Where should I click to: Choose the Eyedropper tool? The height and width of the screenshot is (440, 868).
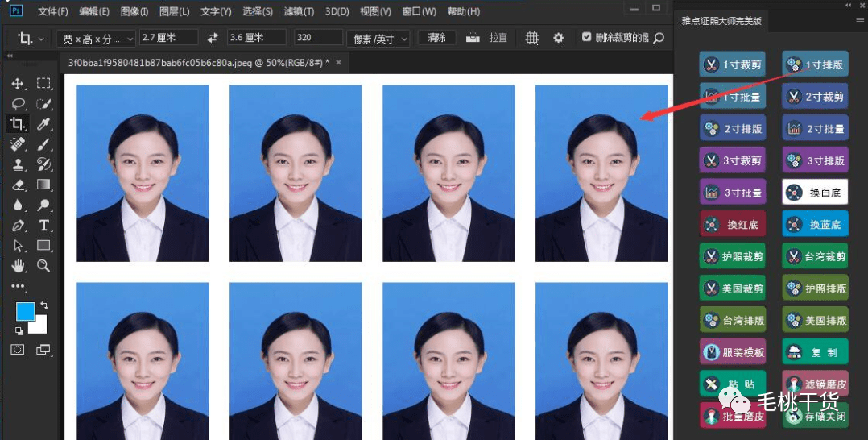pos(44,124)
